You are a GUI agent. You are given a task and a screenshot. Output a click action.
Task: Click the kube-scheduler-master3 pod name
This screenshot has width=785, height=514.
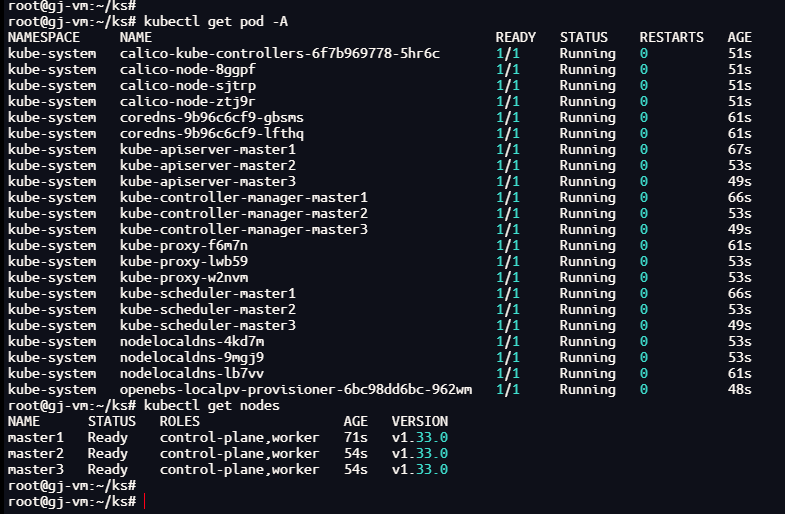207,325
